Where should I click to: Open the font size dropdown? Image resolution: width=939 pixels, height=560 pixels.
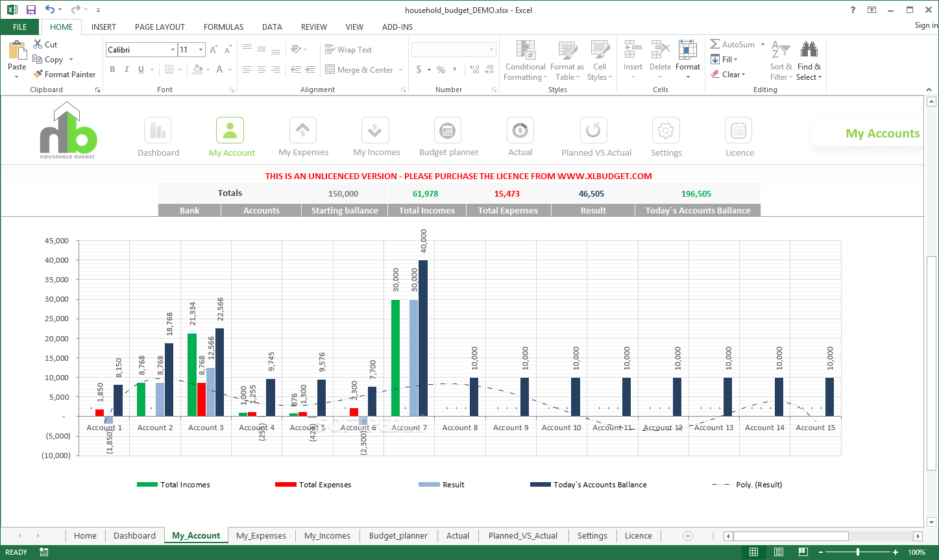click(x=201, y=49)
